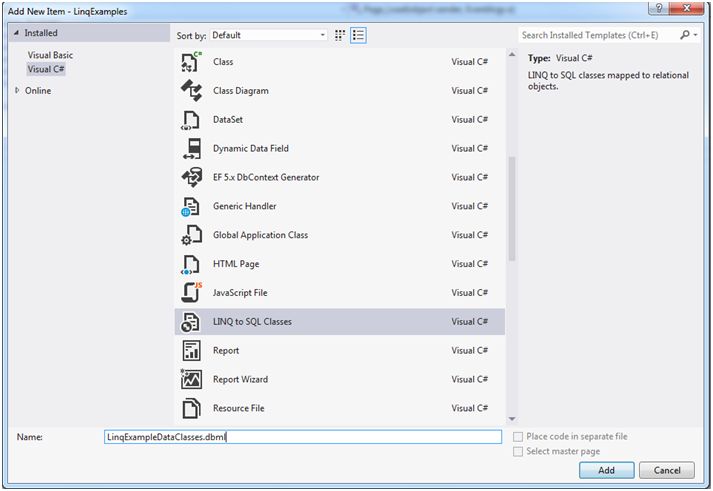Select the Visual Basic category

point(50,55)
